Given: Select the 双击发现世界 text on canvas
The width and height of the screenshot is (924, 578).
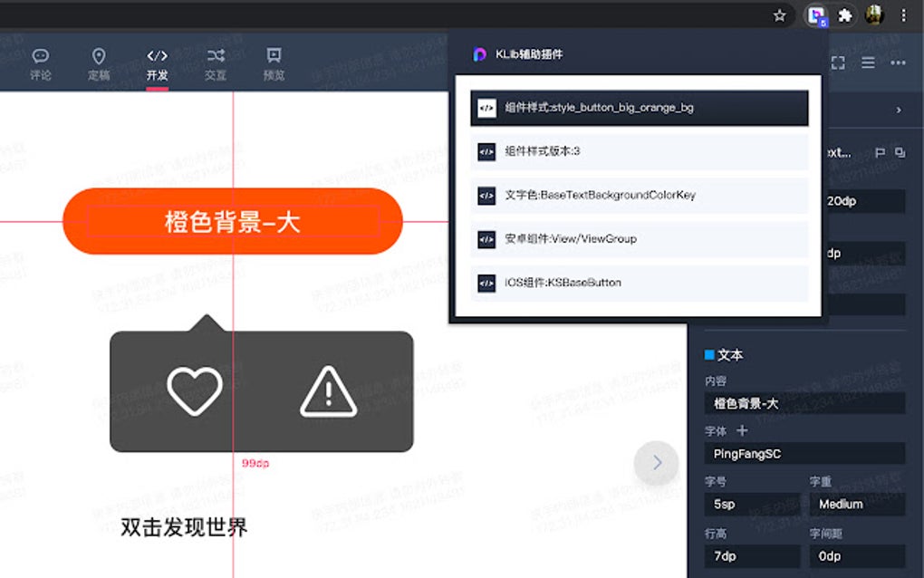Looking at the screenshot, I should 184,527.
